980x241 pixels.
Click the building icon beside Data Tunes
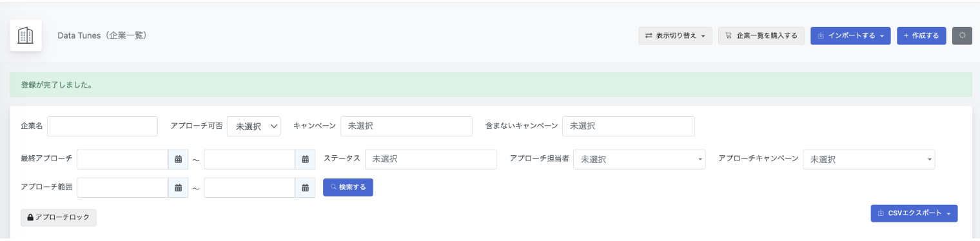pyautogui.click(x=26, y=35)
